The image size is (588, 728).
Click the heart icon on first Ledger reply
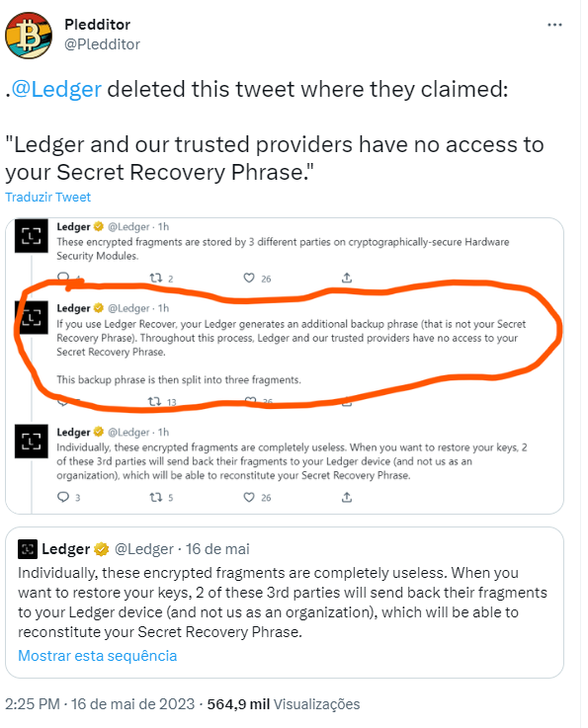pos(249,279)
